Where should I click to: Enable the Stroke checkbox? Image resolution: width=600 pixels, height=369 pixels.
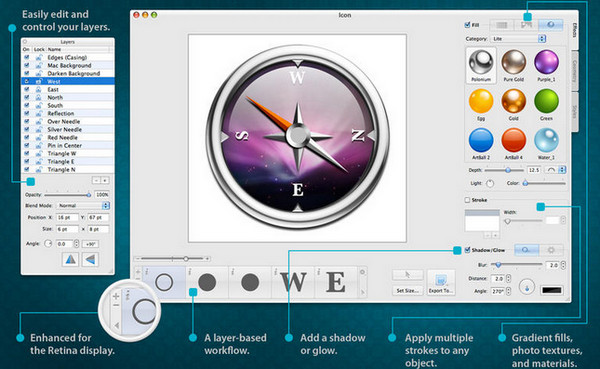pyautogui.click(x=467, y=200)
